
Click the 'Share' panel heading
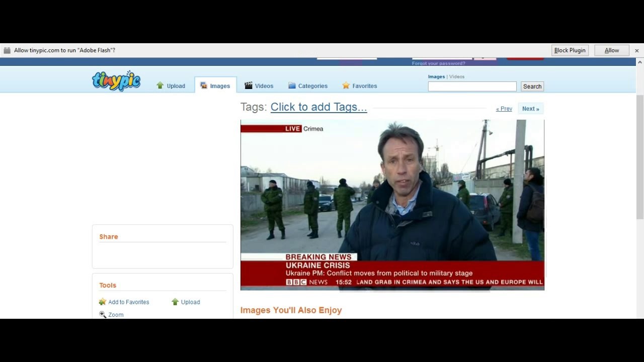(x=109, y=237)
